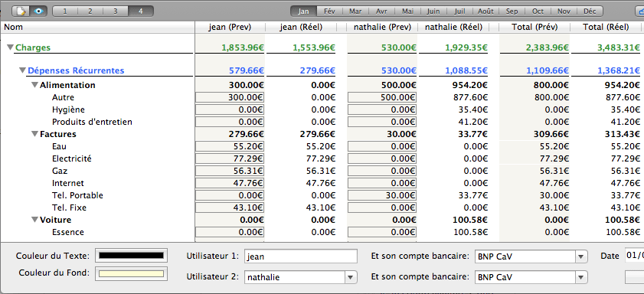Switch to edit mode document icon
Viewport: 644px width, 294px height.
[x=21, y=11]
